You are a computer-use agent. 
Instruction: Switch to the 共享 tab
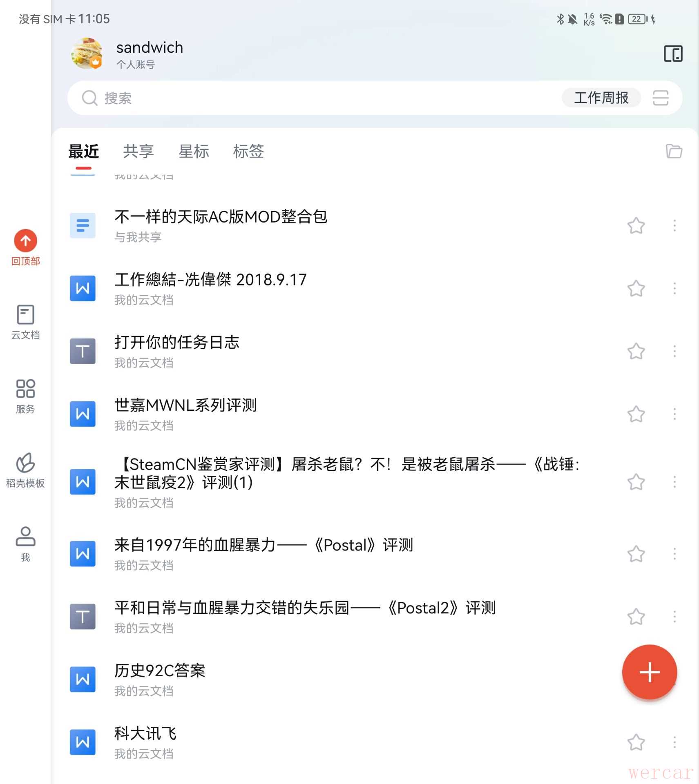[138, 151]
